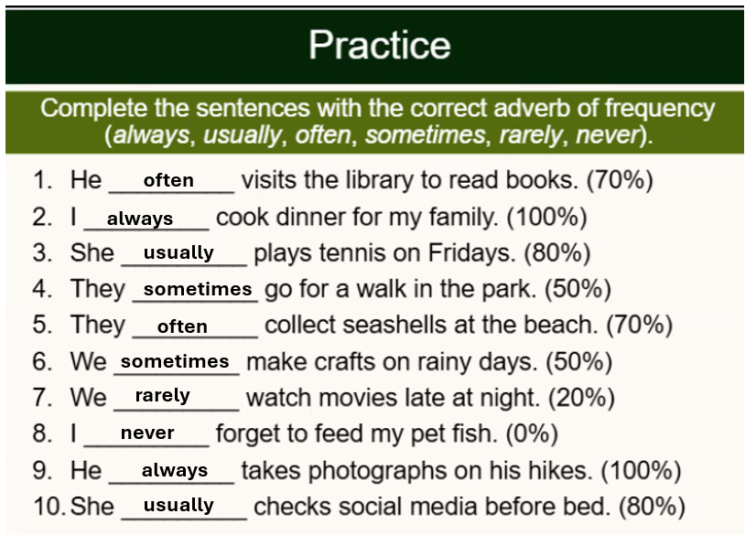
Task: Click the "never" blank in sentence 8
Action: coord(147,433)
